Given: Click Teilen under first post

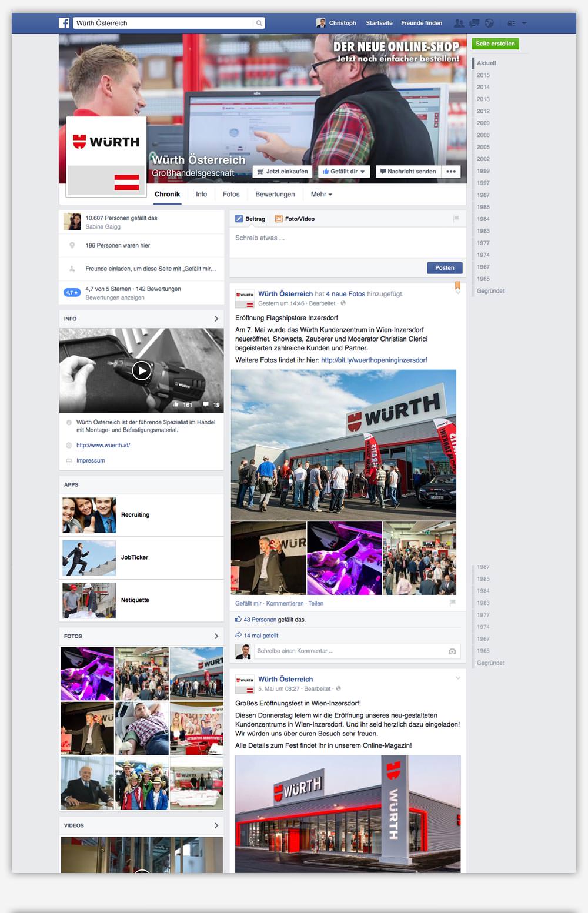Looking at the screenshot, I should click(x=316, y=603).
